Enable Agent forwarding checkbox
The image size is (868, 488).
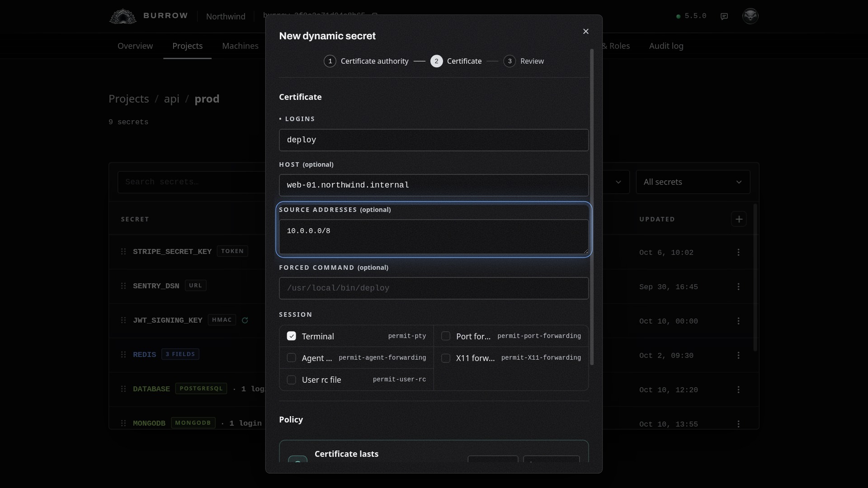(x=292, y=358)
